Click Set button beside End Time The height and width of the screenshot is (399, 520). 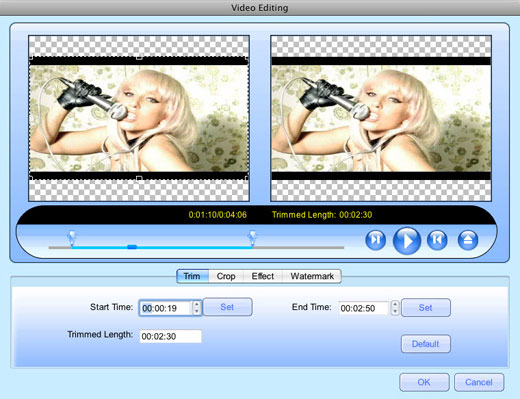pyautogui.click(x=426, y=308)
